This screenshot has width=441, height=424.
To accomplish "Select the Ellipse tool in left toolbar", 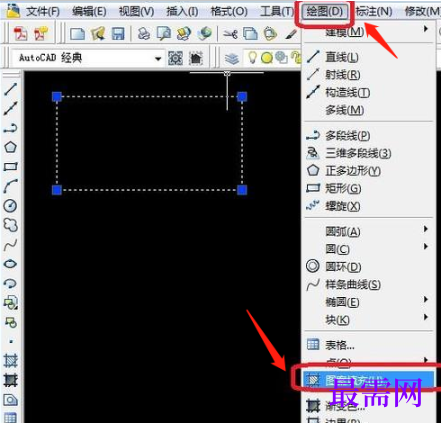I will point(10,264).
